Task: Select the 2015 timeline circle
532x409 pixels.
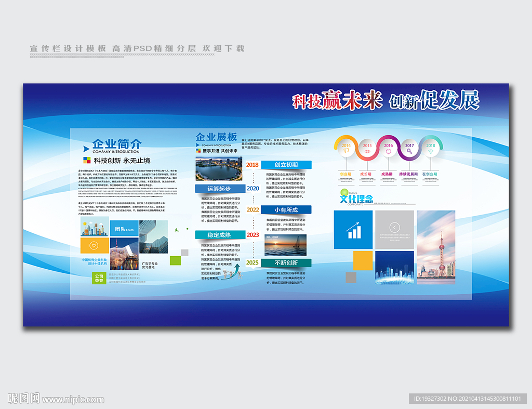Action: [367, 148]
